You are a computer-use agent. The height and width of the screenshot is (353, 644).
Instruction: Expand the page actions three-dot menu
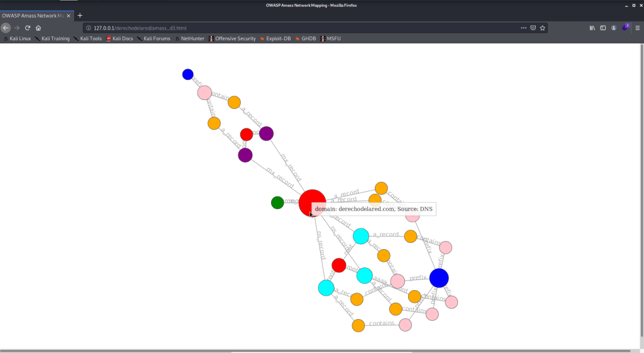click(523, 28)
